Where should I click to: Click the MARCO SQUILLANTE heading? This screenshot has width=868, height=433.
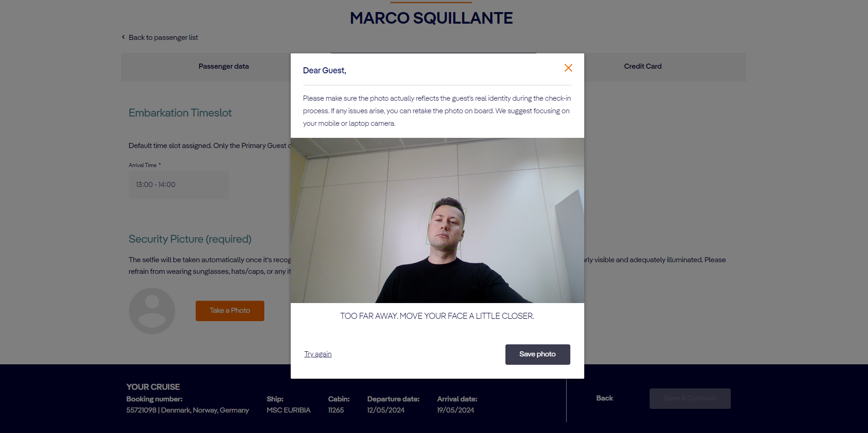[x=431, y=18]
